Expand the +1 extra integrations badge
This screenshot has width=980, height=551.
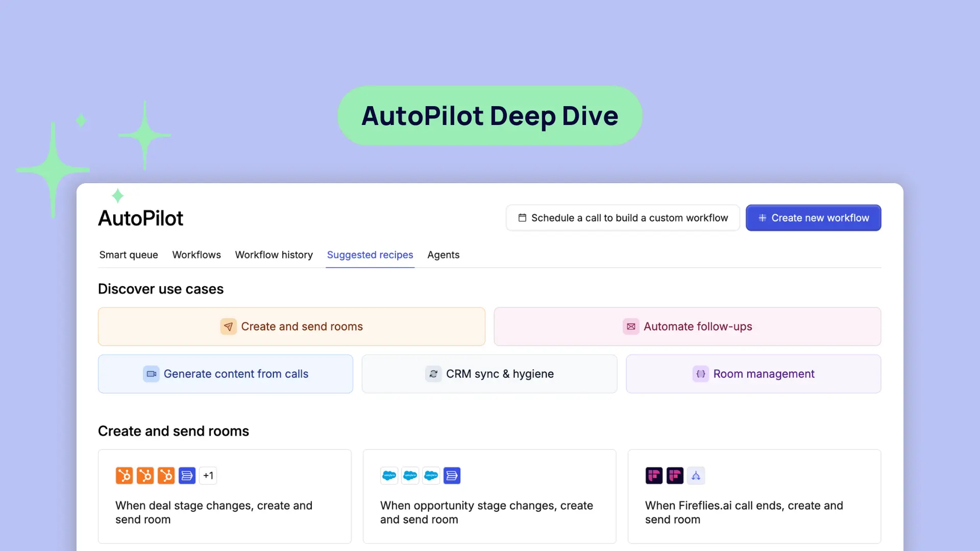pos(208,475)
